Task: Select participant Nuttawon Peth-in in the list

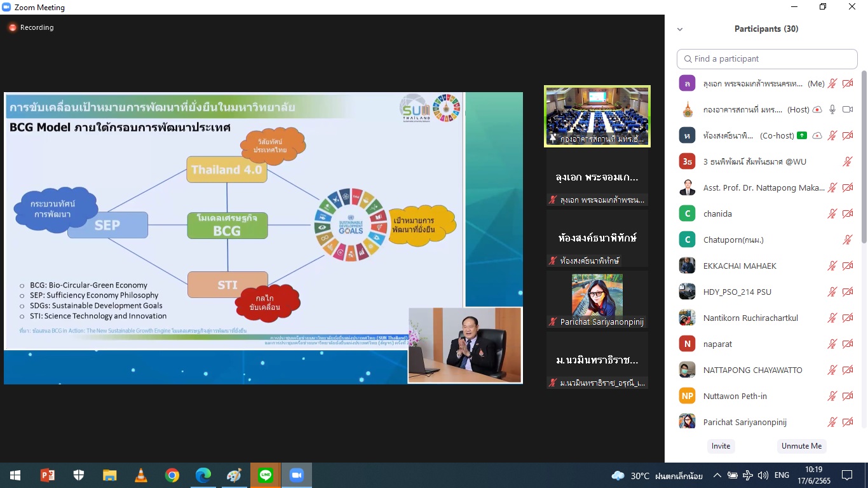Action: tap(766, 396)
